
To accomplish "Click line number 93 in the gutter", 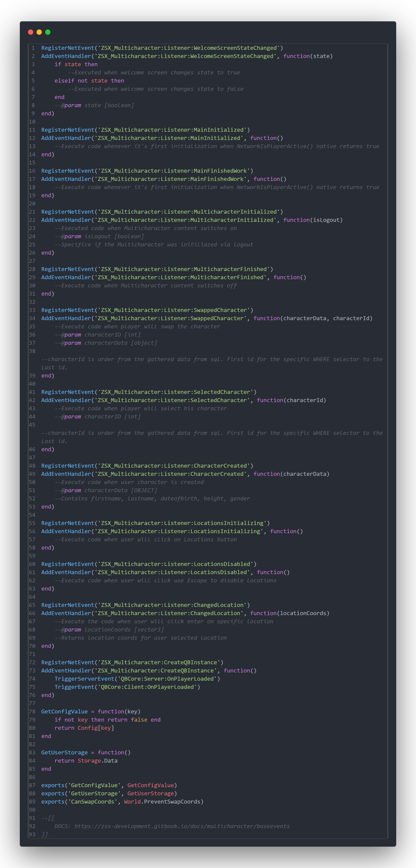I will (x=32, y=834).
